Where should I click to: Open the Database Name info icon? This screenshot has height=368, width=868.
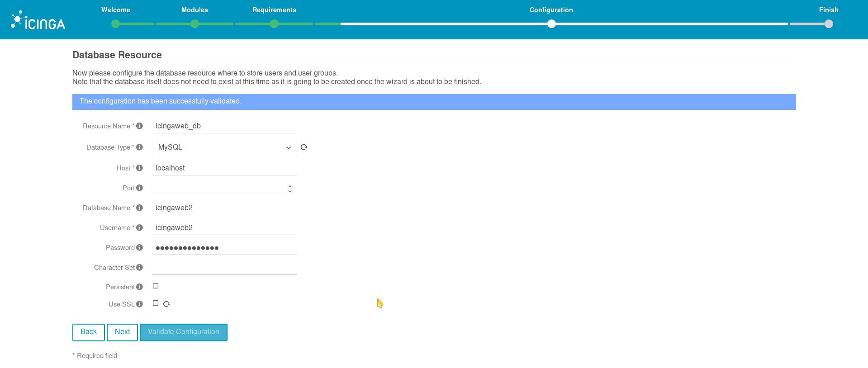(x=139, y=208)
